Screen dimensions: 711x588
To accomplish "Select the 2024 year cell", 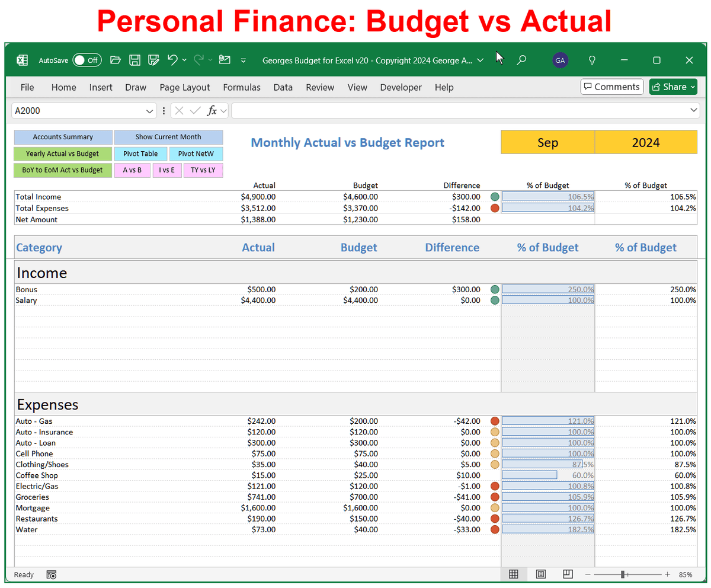I will [x=646, y=142].
